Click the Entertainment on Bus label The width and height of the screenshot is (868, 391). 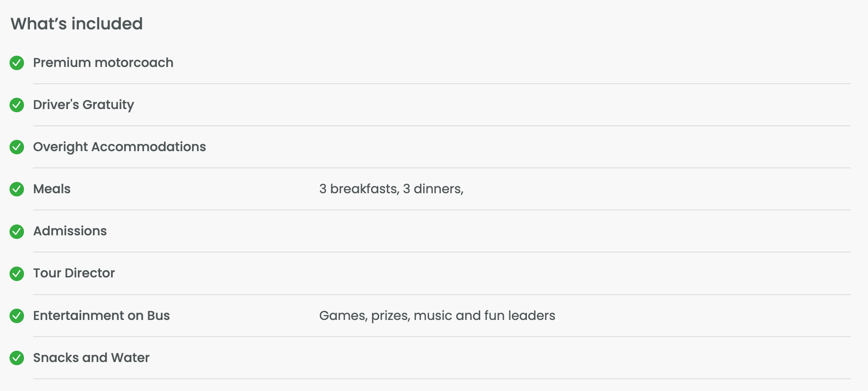[101, 315]
